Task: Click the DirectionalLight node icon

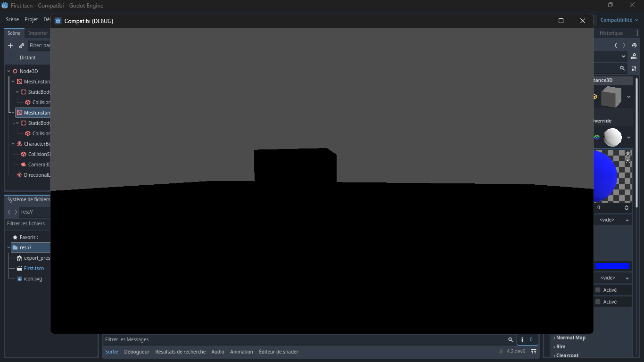Action: pos(19,175)
